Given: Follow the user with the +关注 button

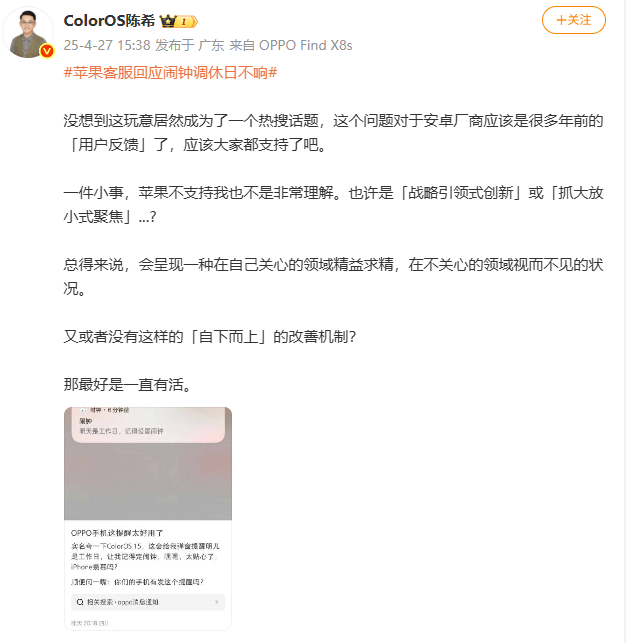Looking at the screenshot, I should 574,20.
